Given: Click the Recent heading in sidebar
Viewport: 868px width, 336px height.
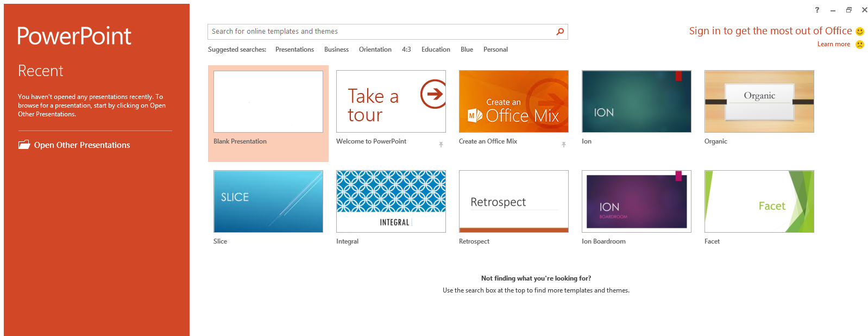Looking at the screenshot, I should click(x=41, y=71).
